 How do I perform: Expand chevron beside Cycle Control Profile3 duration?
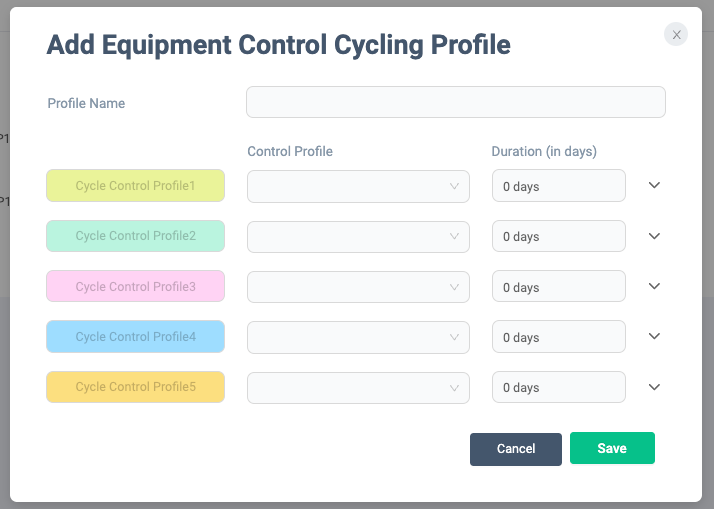point(654,286)
